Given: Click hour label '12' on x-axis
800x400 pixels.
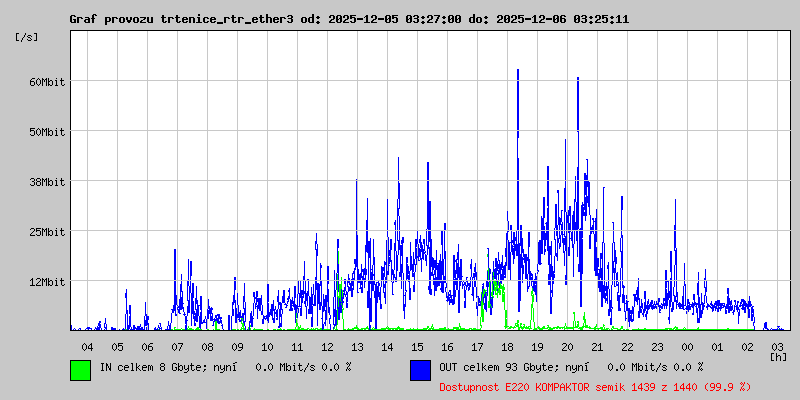Looking at the screenshot, I should coord(327,347).
